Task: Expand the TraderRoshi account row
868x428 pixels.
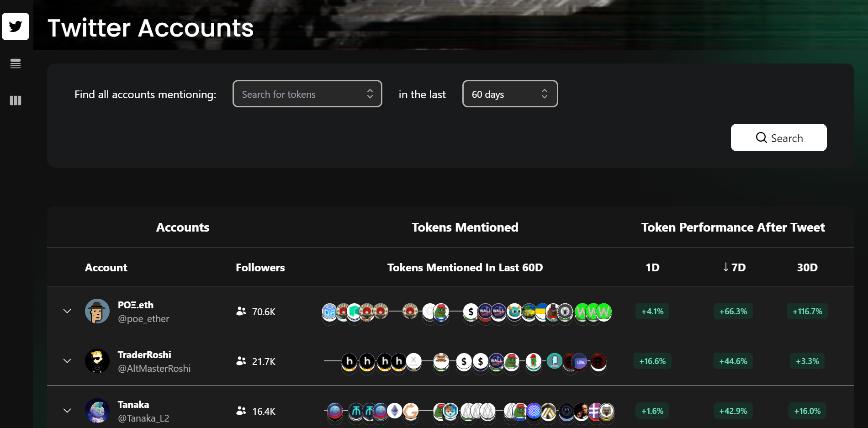Action: tap(67, 361)
